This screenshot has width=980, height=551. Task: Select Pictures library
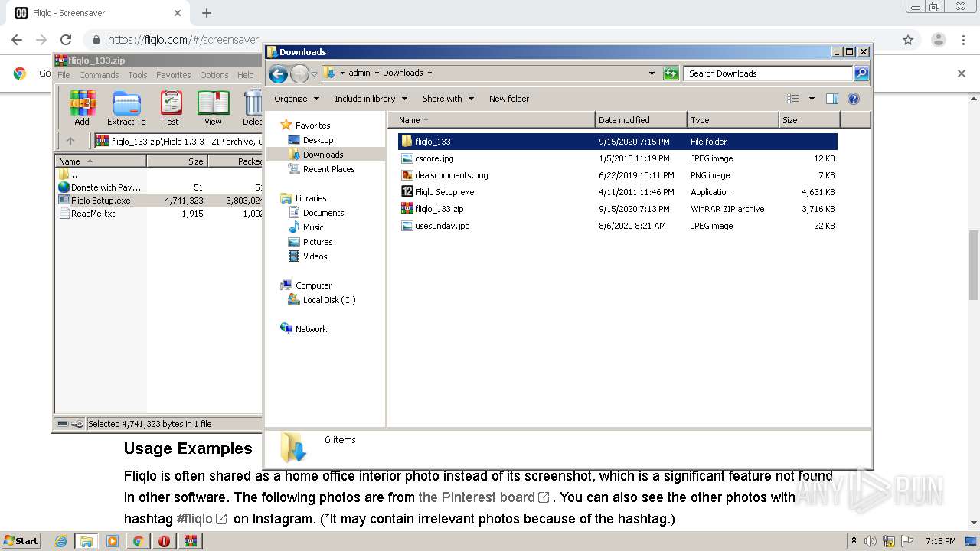[x=318, y=242]
